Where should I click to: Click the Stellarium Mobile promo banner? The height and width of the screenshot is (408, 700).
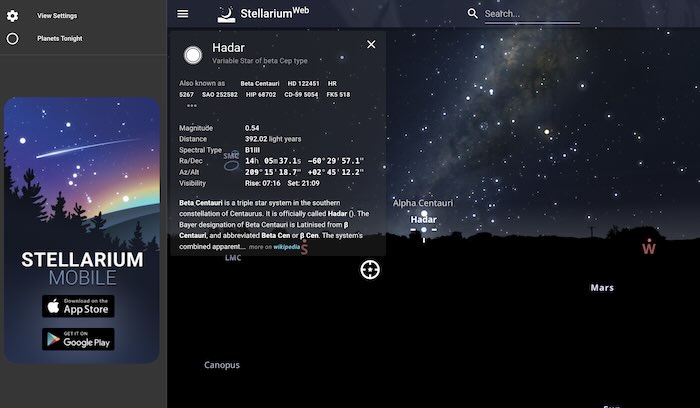click(82, 230)
